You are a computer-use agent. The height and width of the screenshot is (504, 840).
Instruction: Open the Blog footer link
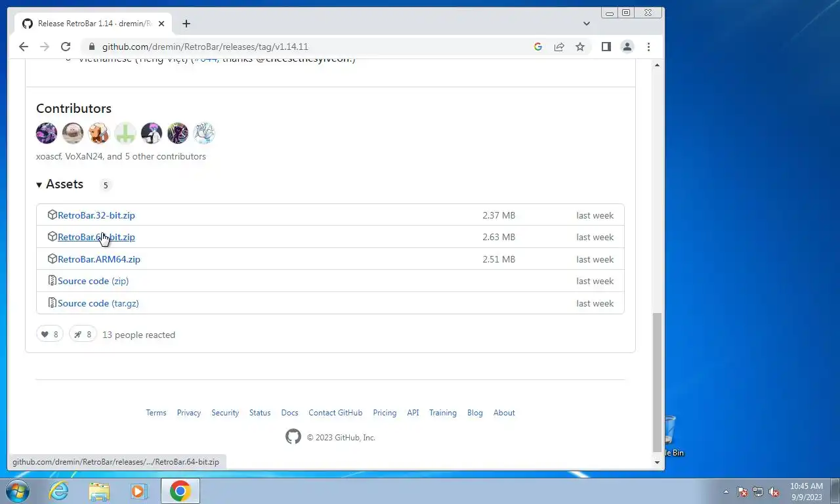[x=475, y=413]
